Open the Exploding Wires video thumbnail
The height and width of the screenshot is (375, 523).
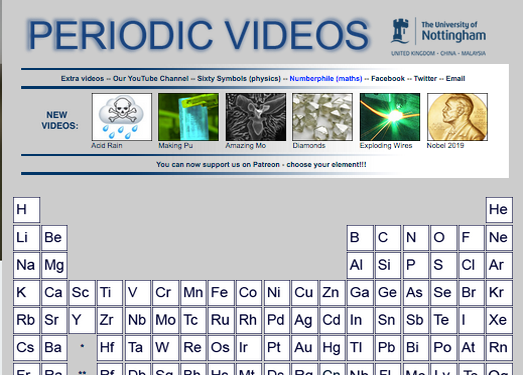(x=390, y=117)
